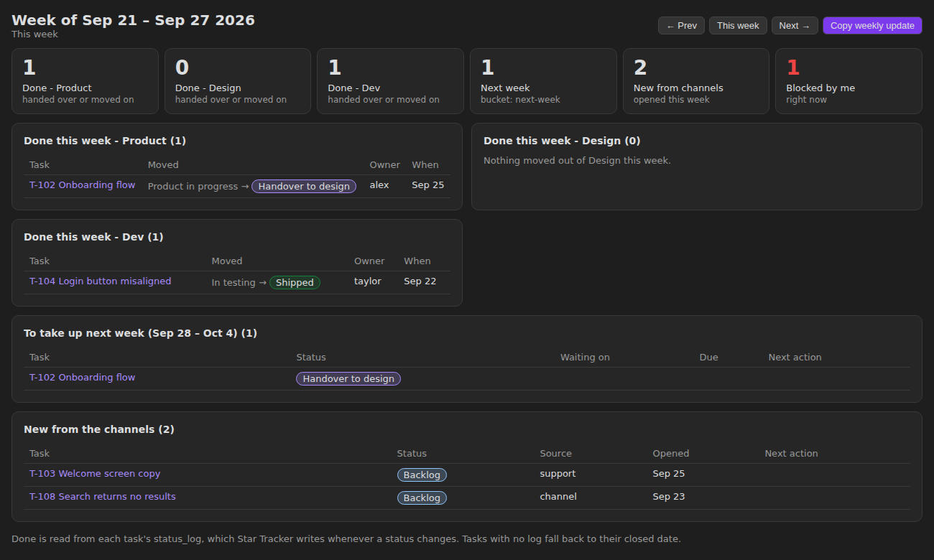Click the Sep 23 opened date for T-108
The image size is (934, 560).
tap(669, 497)
